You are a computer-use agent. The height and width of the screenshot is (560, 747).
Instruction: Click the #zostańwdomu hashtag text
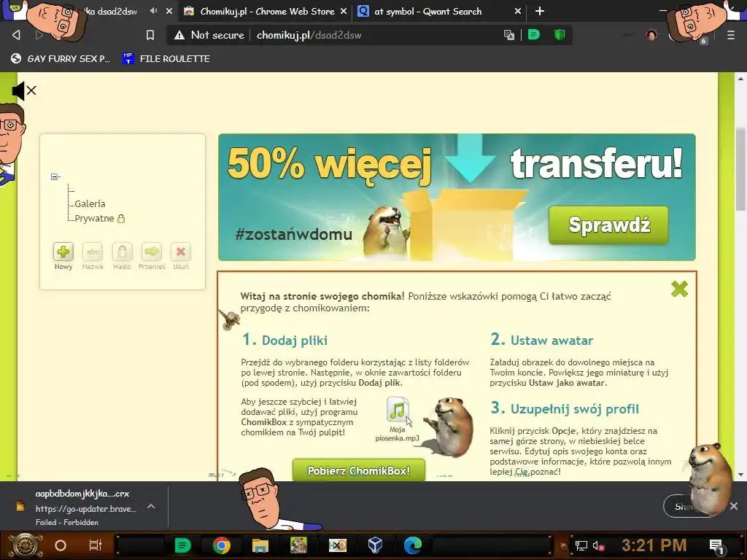(x=294, y=234)
